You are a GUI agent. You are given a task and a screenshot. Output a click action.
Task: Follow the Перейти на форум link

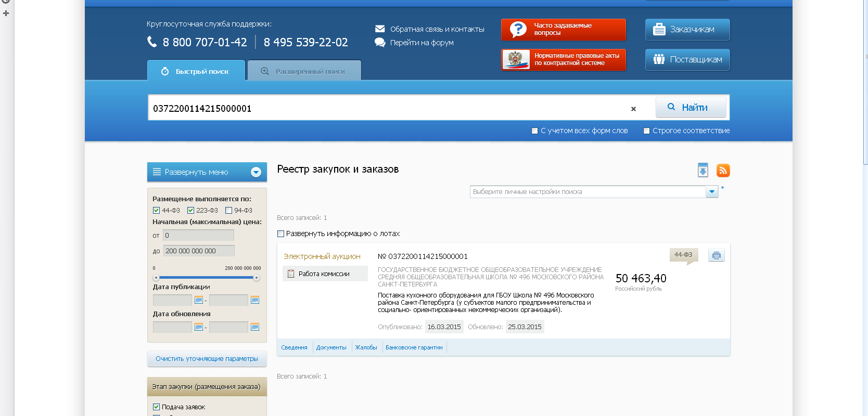(x=422, y=43)
